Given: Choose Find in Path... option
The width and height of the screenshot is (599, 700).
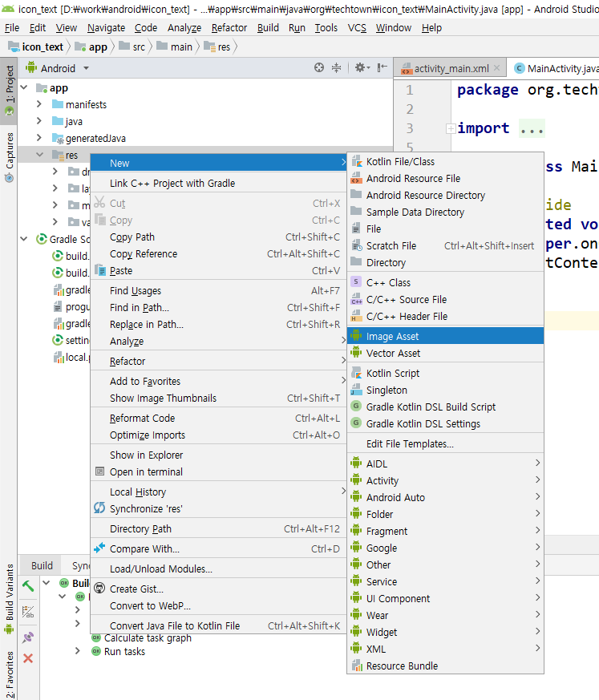Looking at the screenshot, I should tap(218, 308).
